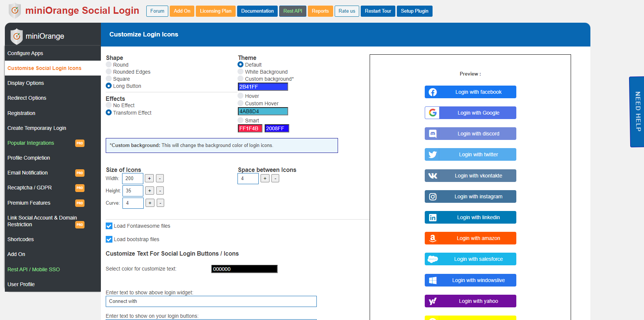Click the 2008FF smart theme color swatch
The height and width of the screenshot is (320, 644).
coord(277,128)
